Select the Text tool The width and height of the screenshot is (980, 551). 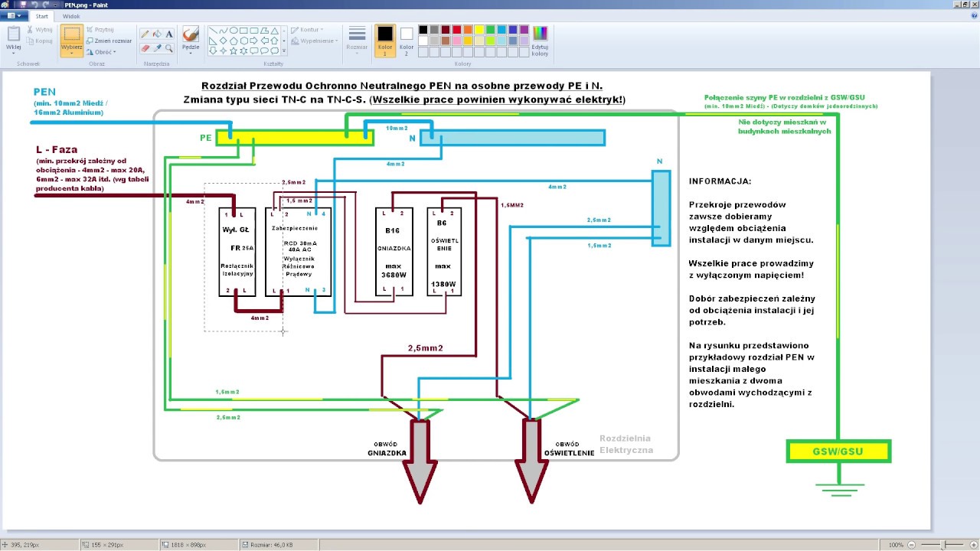point(169,34)
